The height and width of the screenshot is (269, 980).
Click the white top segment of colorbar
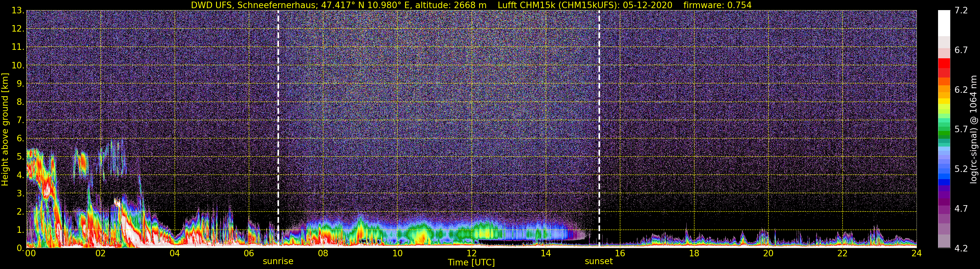(944, 23)
